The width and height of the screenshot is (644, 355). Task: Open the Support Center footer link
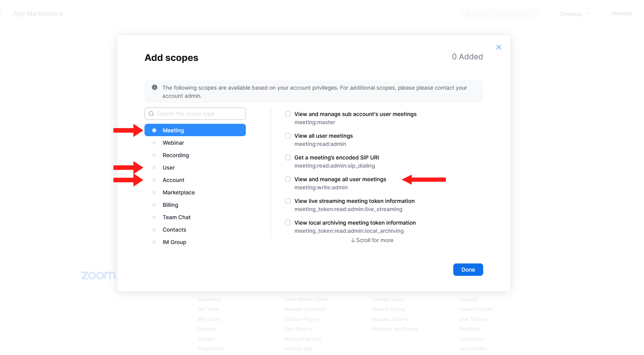[476, 309]
